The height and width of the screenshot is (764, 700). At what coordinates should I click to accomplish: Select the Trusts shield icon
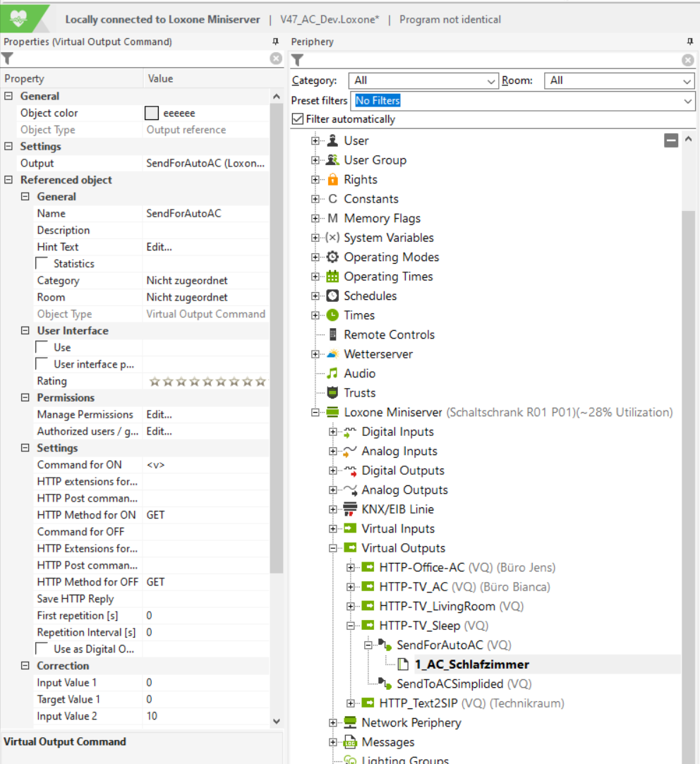(x=332, y=393)
